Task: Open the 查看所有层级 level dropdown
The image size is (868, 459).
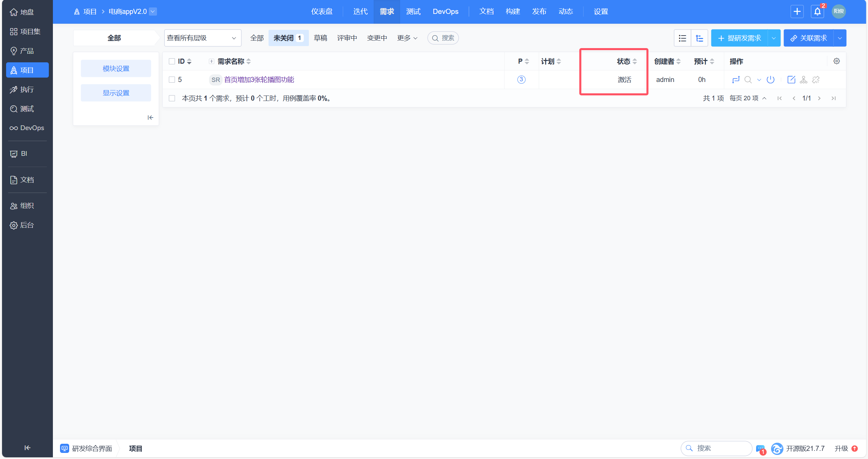Action: point(202,38)
